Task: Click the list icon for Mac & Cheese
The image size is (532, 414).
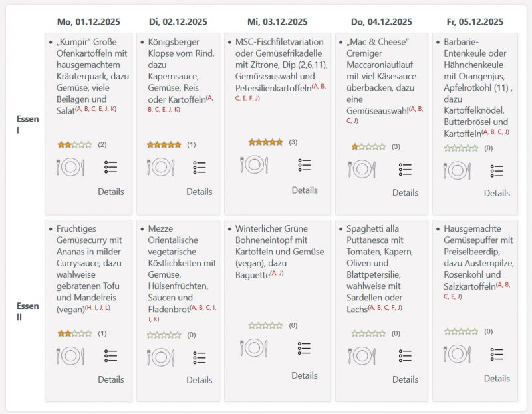Action: pos(405,169)
